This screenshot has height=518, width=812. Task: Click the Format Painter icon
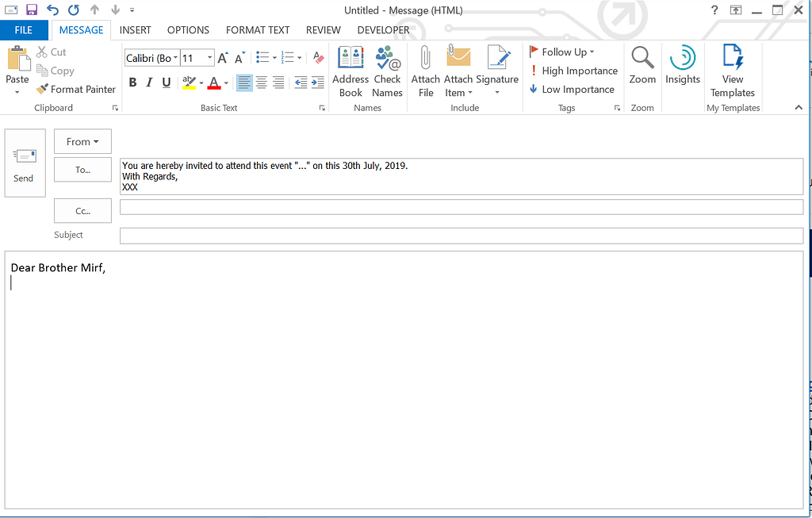point(75,89)
